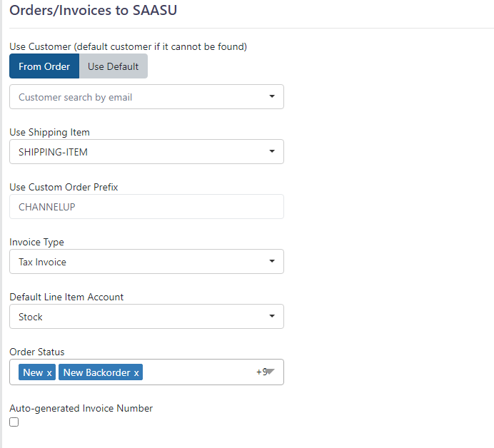
Task: Click arrow icon of Customer search dropdown
Action: (x=272, y=96)
